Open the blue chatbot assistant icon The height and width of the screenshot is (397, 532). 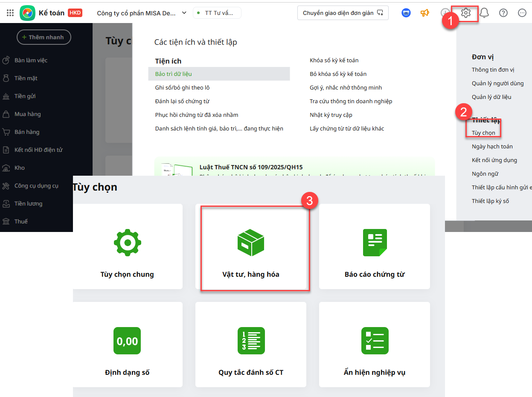coord(406,13)
